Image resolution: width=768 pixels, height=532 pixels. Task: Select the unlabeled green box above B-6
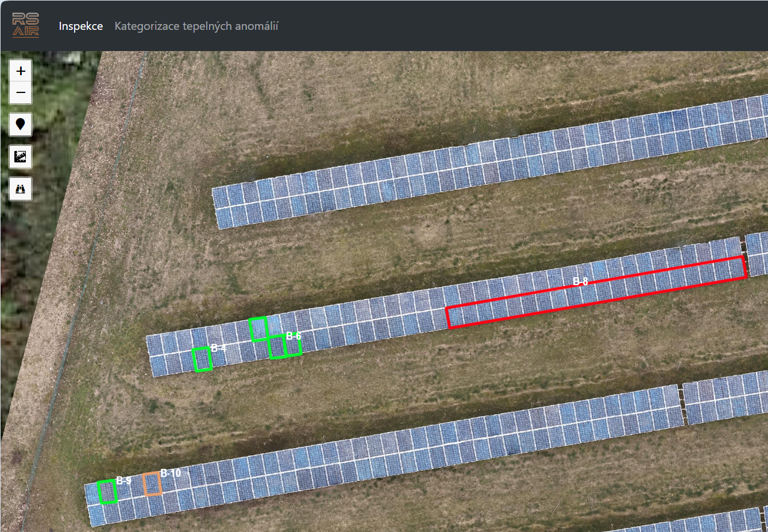pos(258,329)
